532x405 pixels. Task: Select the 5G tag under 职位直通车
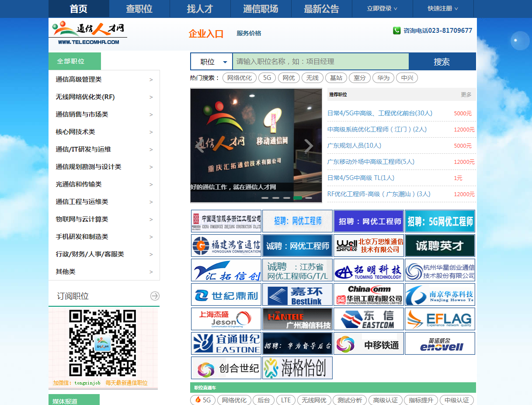pyautogui.click(x=203, y=400)
